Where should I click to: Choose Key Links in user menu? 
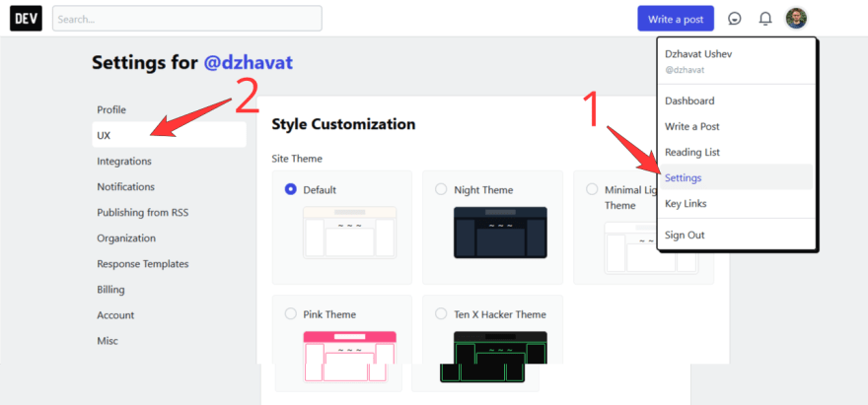tap(736, 204)
